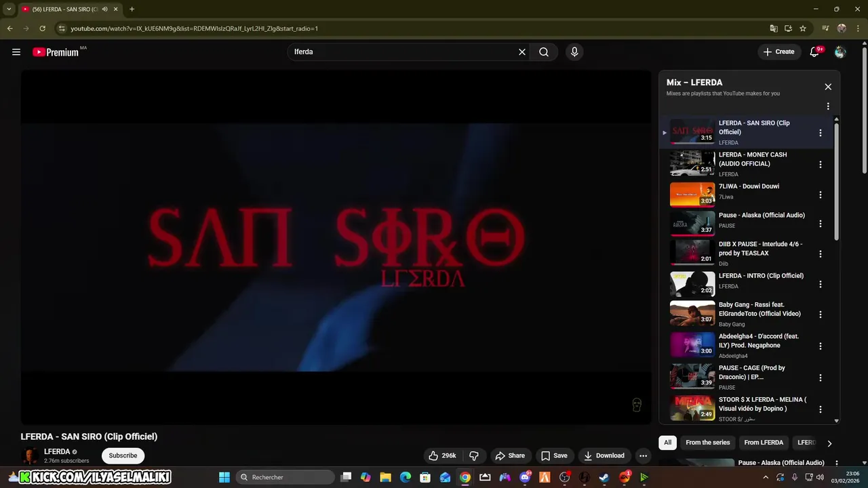Open more actions below the video
This screenshot has height=488, width=868.
(x=644, y=455)
